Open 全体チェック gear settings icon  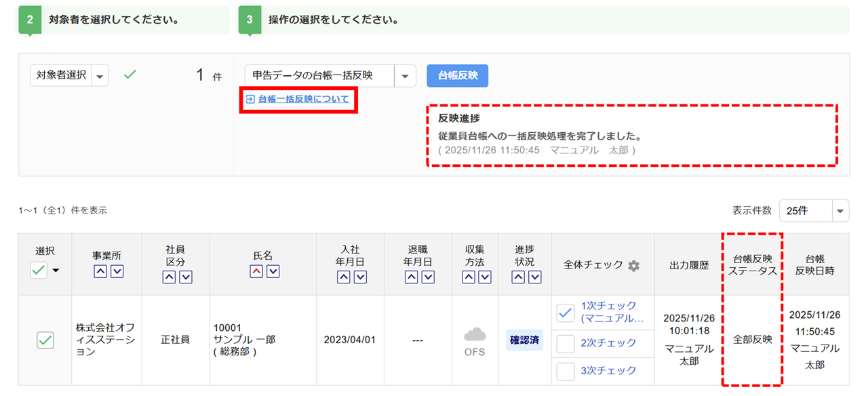click(633, 265)
